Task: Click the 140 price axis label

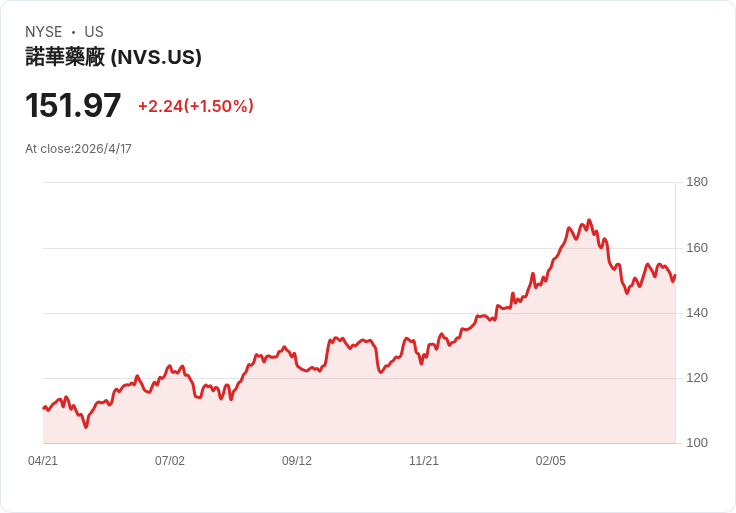Action: point(697,313)
